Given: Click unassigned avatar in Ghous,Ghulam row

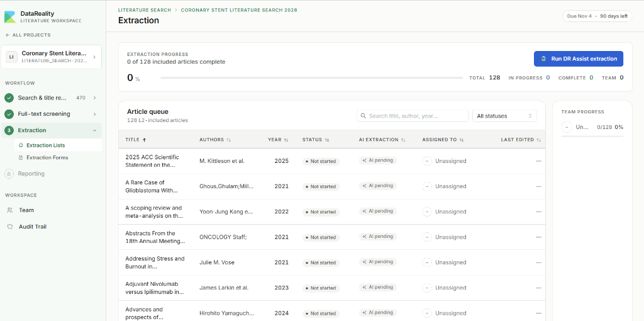Looking at the screenshot, I should [x=427, y=186].
